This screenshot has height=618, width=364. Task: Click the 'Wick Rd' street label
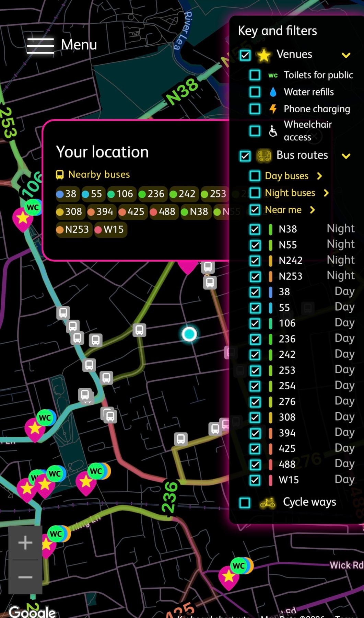(347, 565)
